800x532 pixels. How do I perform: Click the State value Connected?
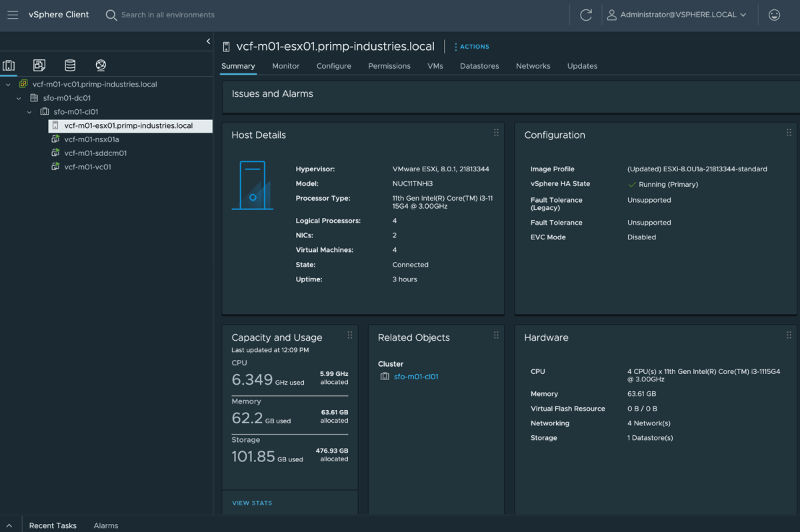(x=411, y=265)
